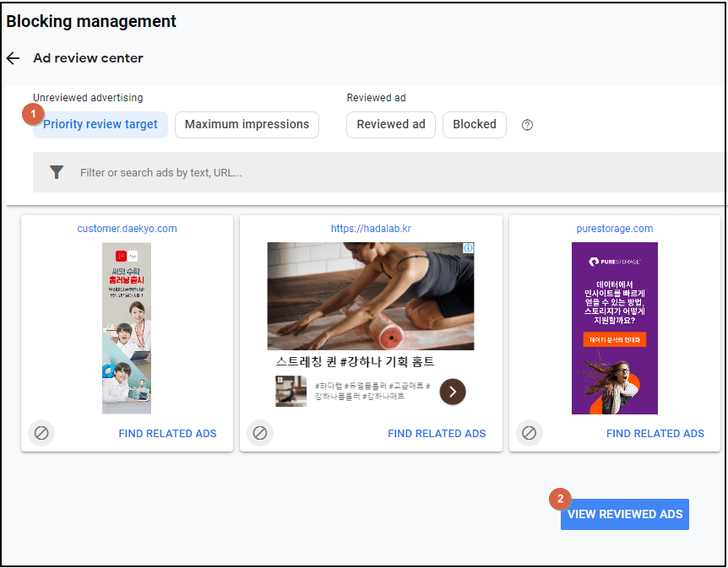Click the filter funnel icon
728x568 pixels.
tap(57, 172)
